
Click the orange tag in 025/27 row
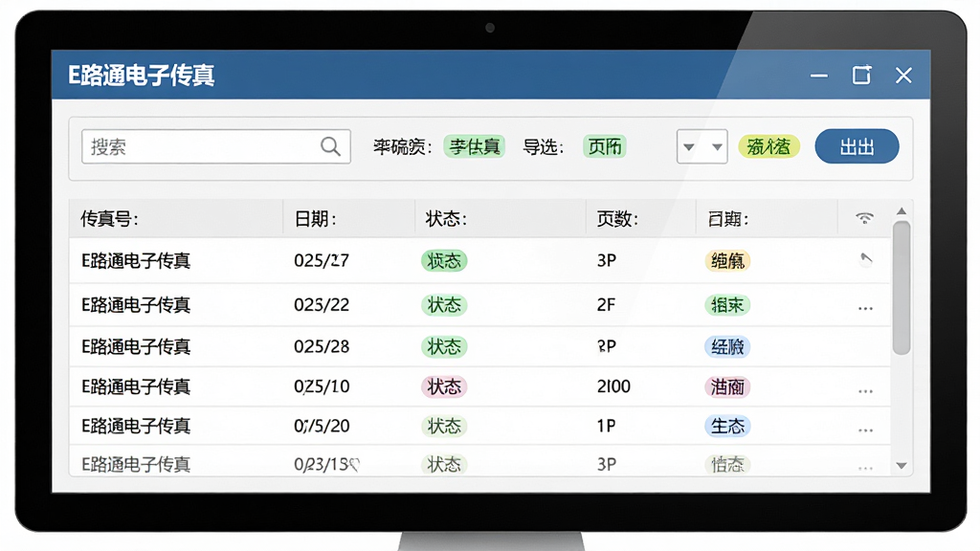(727, 260)
